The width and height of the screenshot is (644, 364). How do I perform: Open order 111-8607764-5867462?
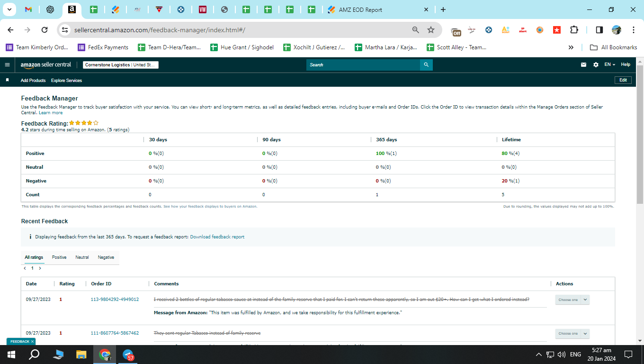(x=115, y=333)
